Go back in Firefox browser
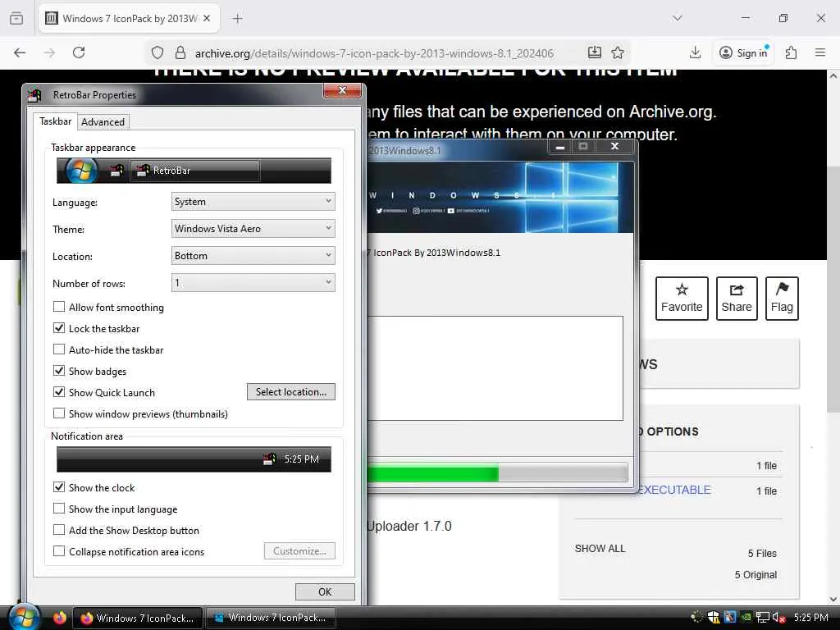840x630 pixels. [x=20, y=52]
